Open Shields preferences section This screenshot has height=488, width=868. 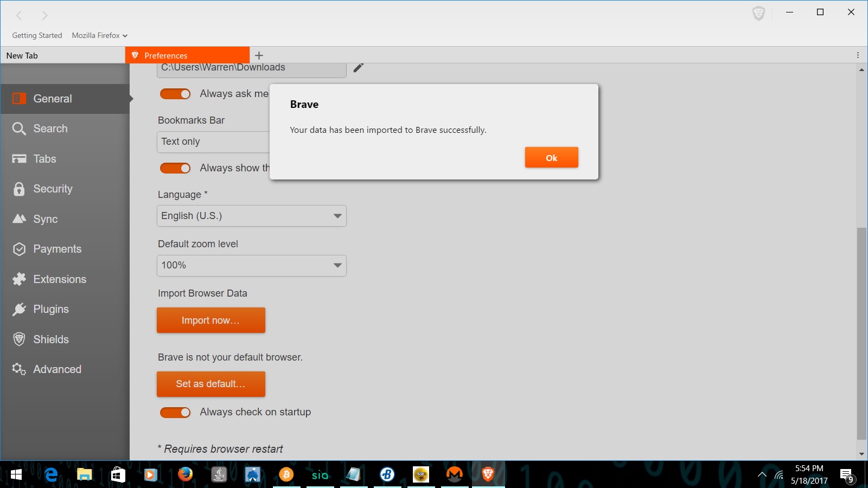click(65, 339)
